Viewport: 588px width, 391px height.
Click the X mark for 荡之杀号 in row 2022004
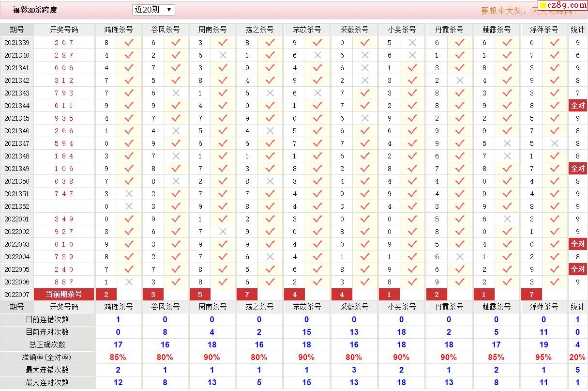coord(270,257)
